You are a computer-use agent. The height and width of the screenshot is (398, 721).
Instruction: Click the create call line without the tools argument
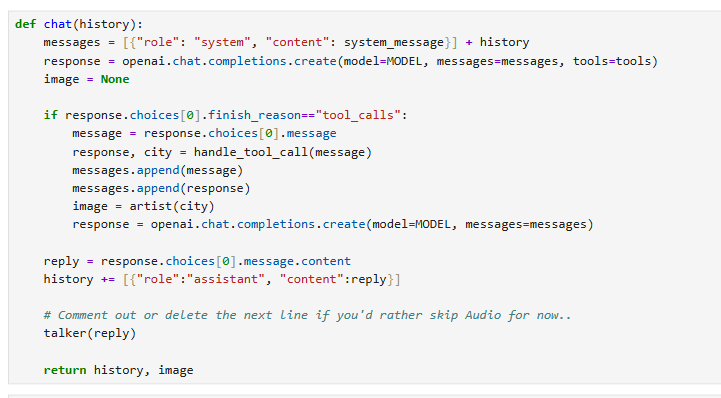[x=333, y=224]
